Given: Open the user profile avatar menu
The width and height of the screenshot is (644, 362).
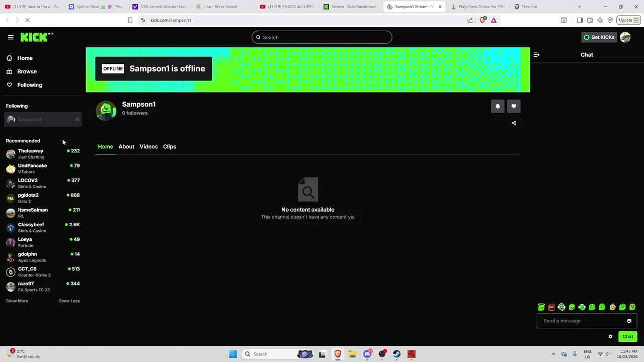Looking at the screenshot, I should (625, 37).
